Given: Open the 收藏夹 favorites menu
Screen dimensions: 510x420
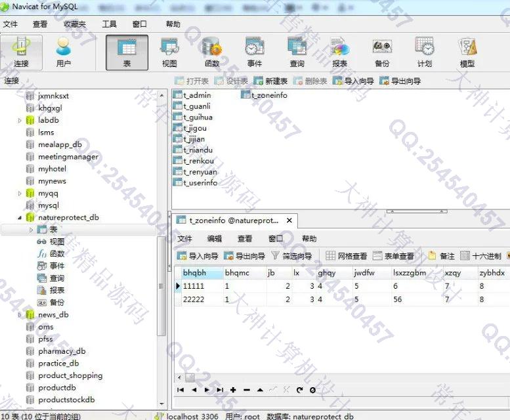Looking at the screenshot, I should [75, 24].
